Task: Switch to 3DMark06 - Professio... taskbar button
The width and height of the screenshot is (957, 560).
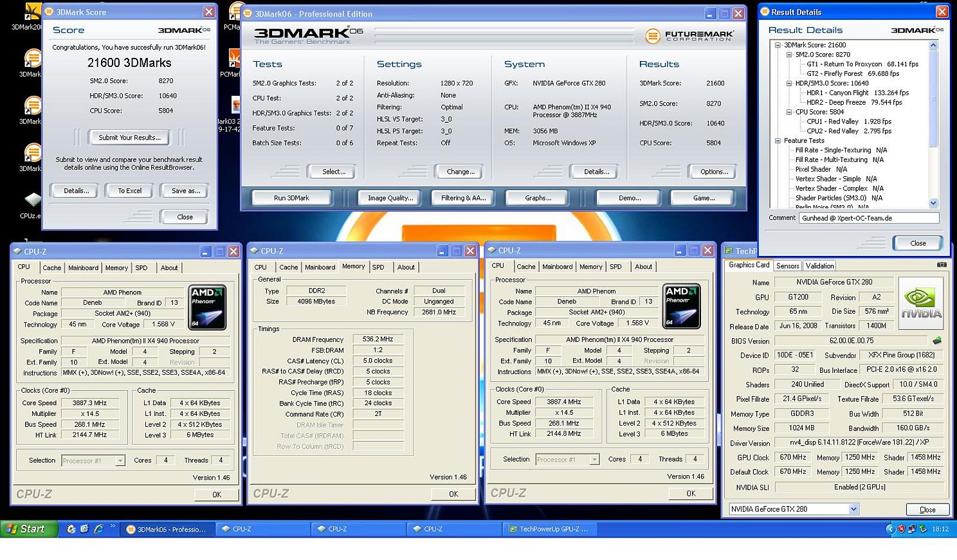Action: pos(167,529)
